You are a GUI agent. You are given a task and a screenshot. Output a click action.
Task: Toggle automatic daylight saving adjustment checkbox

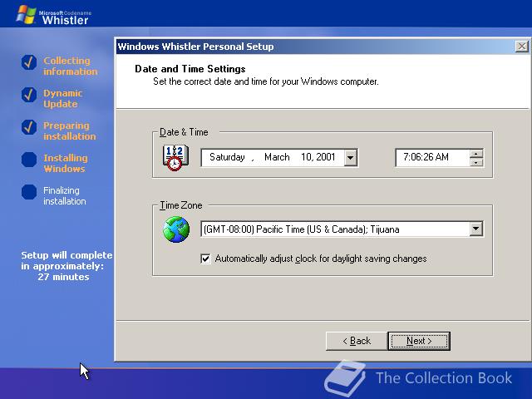(205, 259)
